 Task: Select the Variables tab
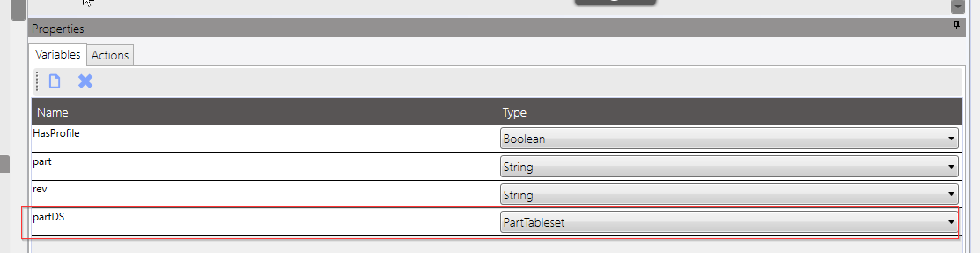pyautogui.click(x=58, y=55)
